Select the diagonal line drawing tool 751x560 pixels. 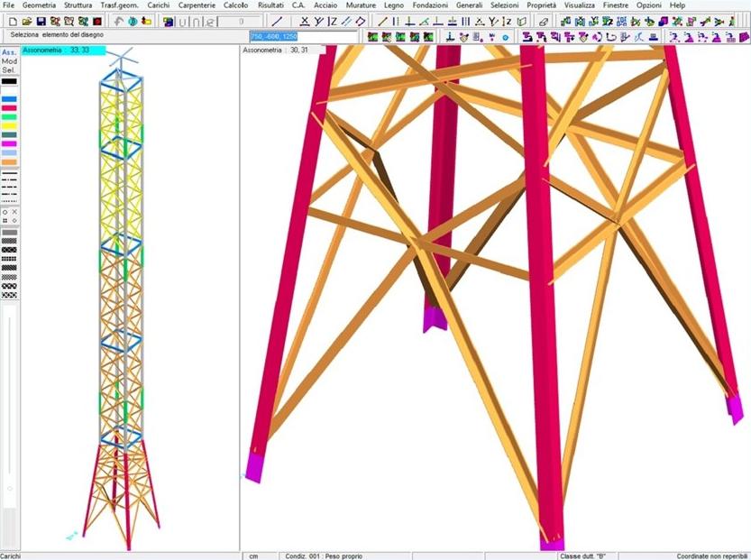click(277, 21)
